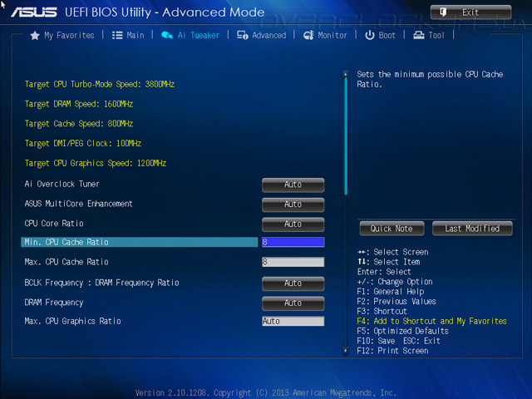Image resolution: width=532 pixels, height=399 pixels.
Task: Click the F1: General Help hint
Action: [x=391, y=292]
